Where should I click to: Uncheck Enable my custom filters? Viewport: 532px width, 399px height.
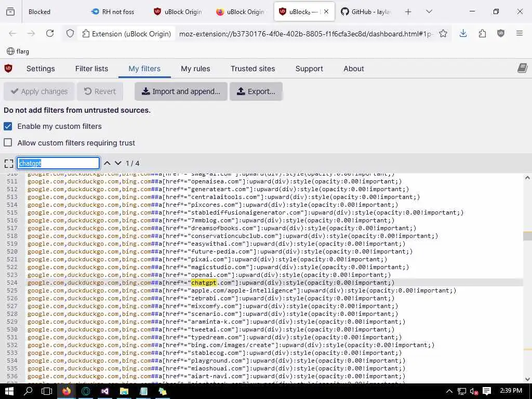click(x=8, y=126)
